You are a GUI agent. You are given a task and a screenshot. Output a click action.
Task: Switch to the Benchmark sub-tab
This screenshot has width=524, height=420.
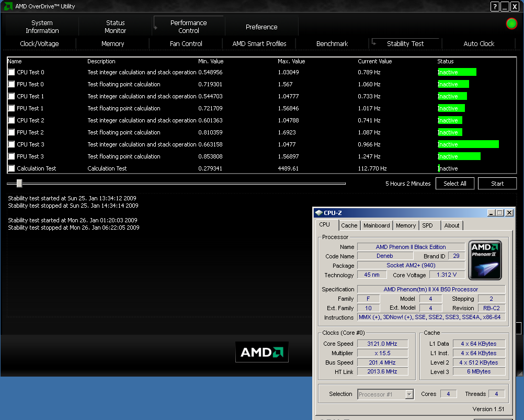click(332, 44)
